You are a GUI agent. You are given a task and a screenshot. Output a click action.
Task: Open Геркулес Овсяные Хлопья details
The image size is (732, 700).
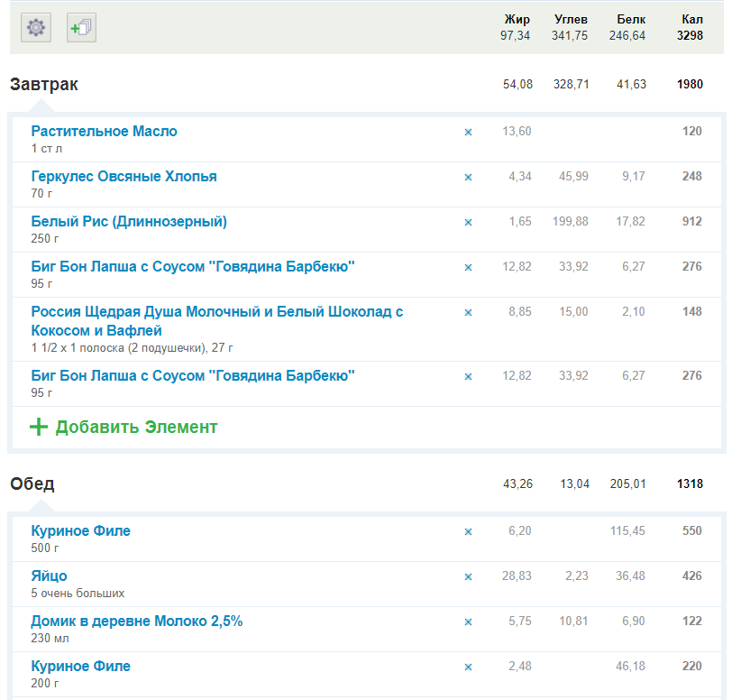coord(124,177)
